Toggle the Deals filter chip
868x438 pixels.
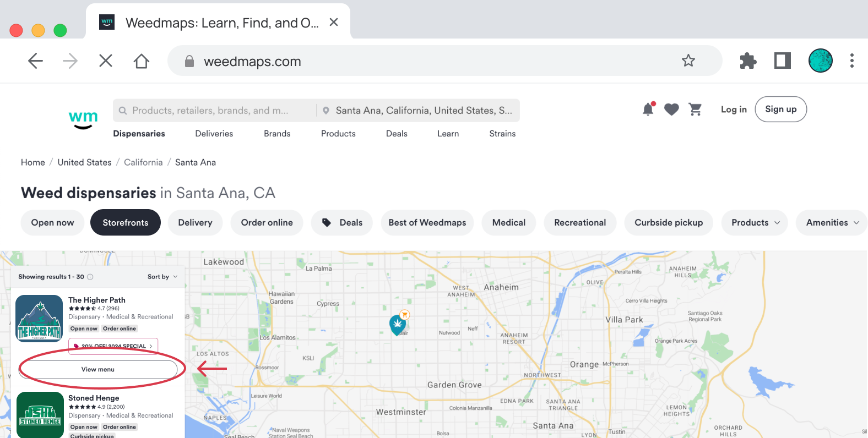(342, 222)
